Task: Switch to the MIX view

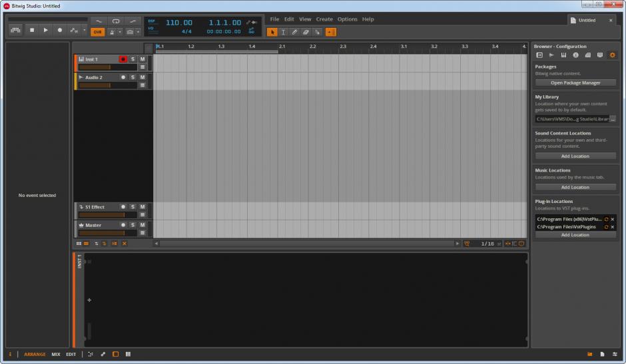Action: [x=56, y=355]
